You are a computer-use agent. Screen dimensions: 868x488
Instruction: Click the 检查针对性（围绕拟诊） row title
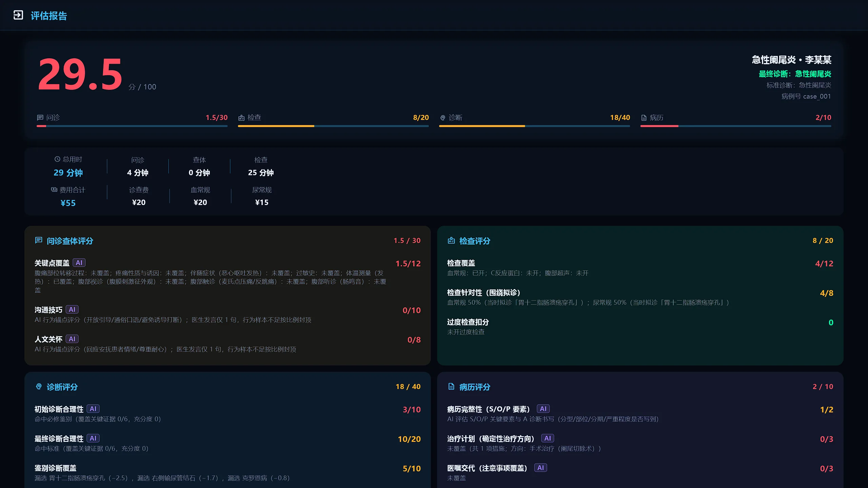pyautogui.click(x=484, y=292)
